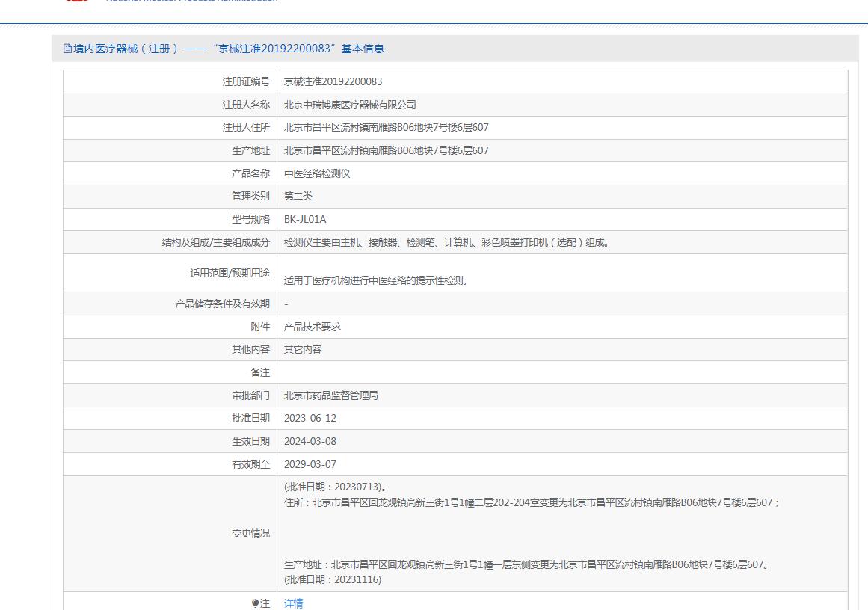Click intended use text 适用于医疗机构进行中医经络
The width and height of the screenshot is (868, 610).
pos(376,280)
